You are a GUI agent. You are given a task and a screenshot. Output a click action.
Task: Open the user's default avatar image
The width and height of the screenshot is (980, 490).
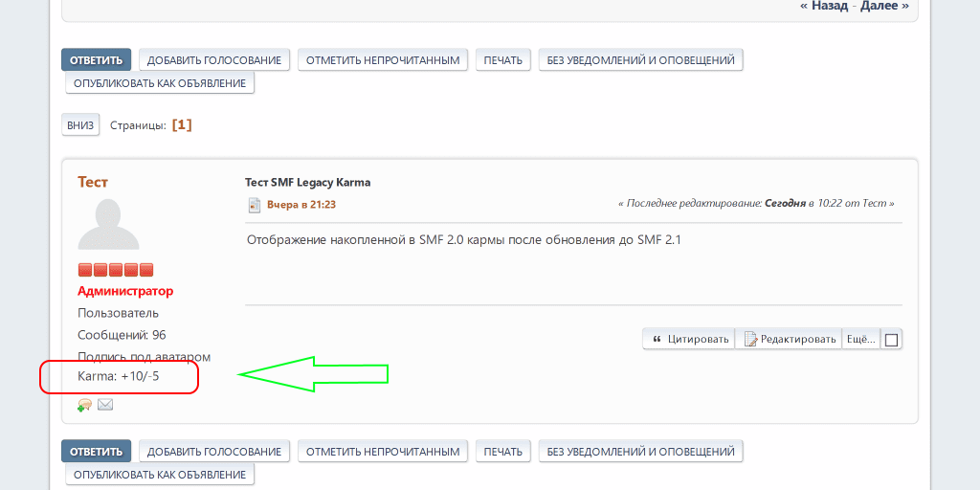coord(115,226)
